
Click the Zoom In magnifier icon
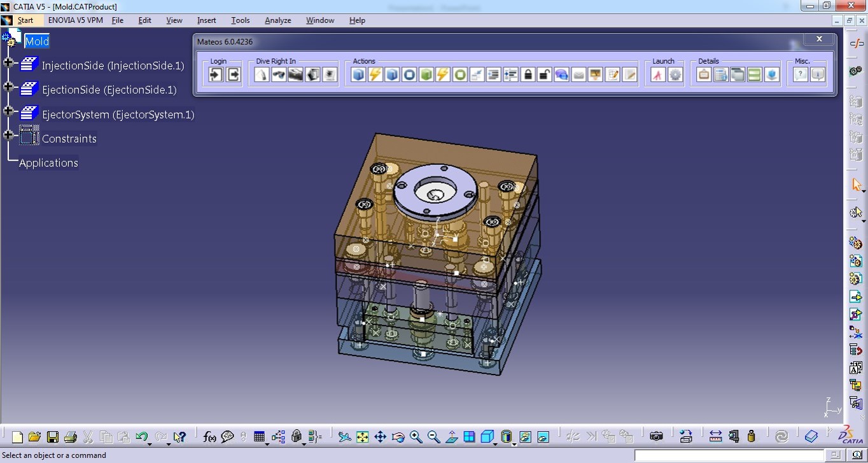coord(416,437)
